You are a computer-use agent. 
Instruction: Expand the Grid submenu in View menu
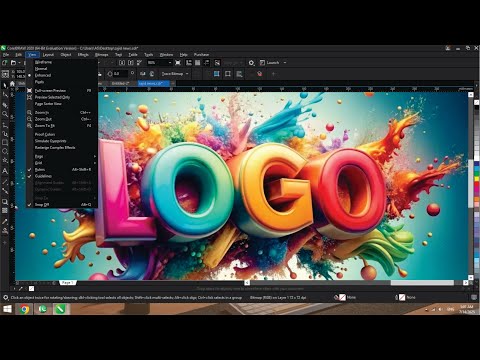click(61, 163)
